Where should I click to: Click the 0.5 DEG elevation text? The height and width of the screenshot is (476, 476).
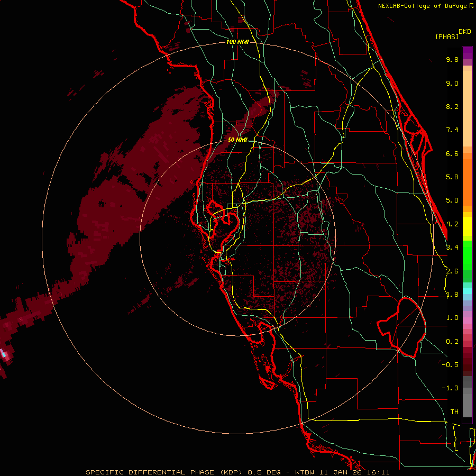click(264, 472)
